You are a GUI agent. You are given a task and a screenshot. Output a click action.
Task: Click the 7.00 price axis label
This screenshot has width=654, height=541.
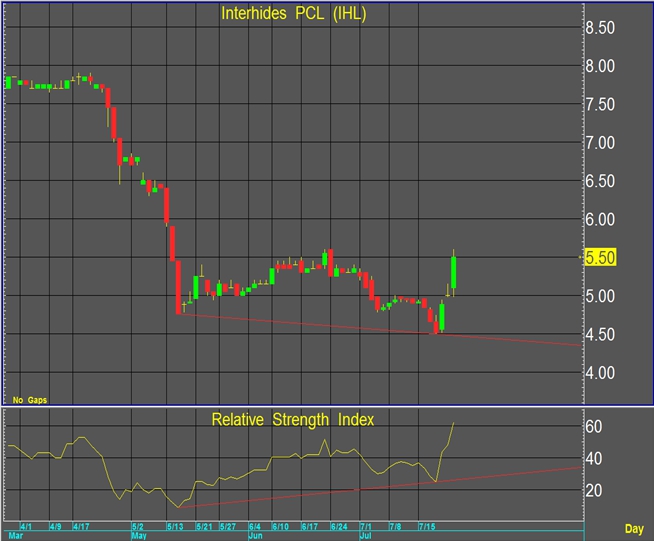[600, 143]
